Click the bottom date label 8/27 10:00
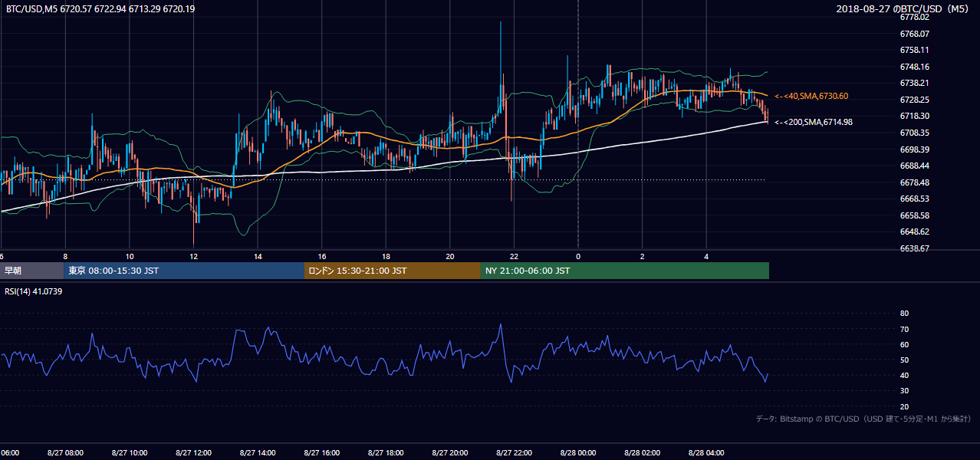The height and width of the screenshot is (460, 980). [130, 453]
